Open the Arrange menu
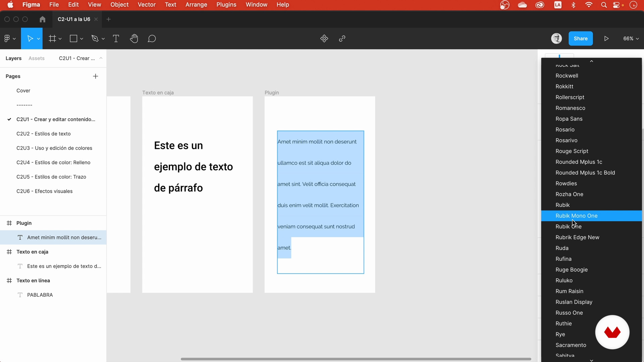Viewport: 644px width, 362px height. 196,5
